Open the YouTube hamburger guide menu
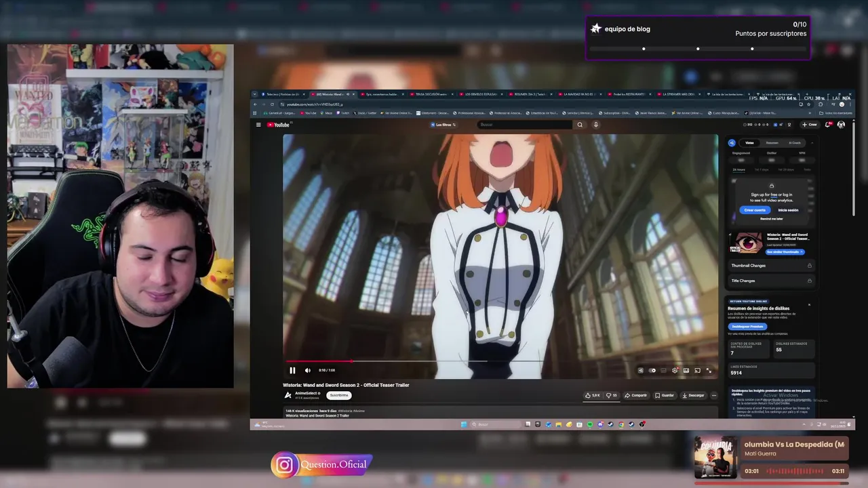This screenshot has height=488, width=868. click(258, 125)
